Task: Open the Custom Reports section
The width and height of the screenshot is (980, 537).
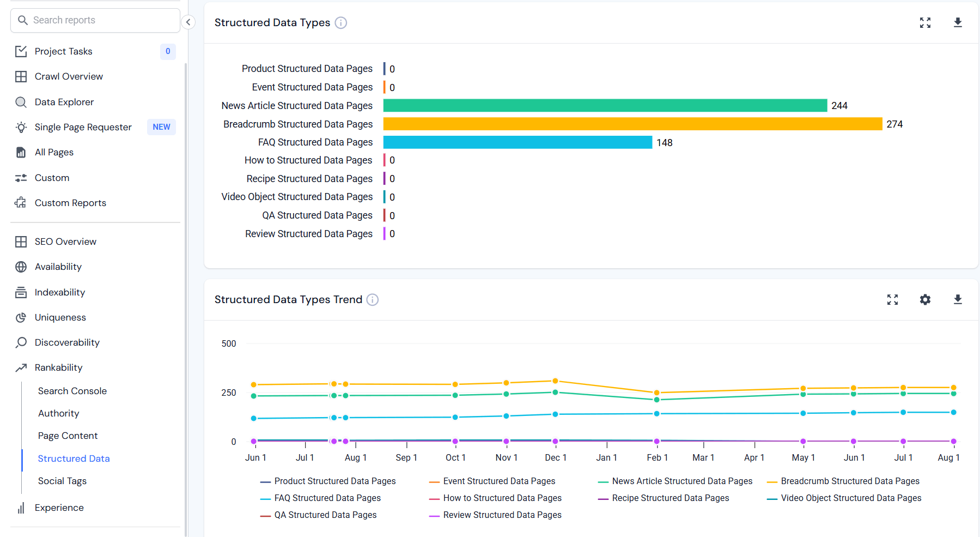Action: (70, 203)
